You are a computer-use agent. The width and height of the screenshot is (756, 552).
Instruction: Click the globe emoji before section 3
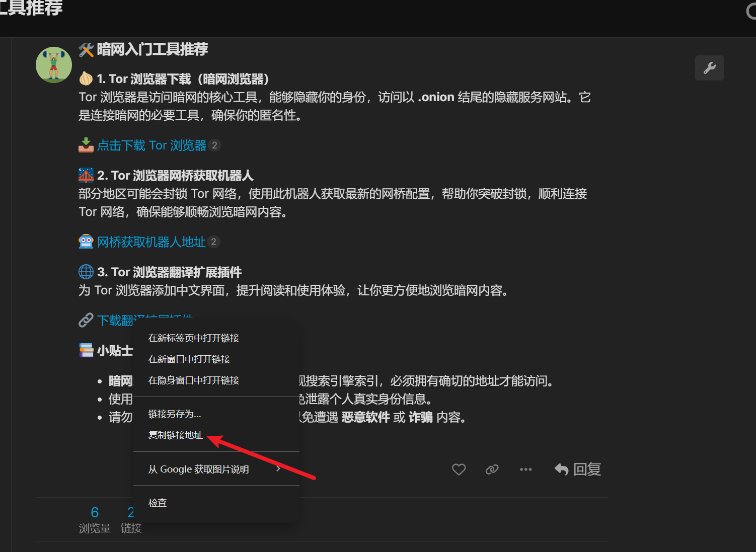pos(86,272)
